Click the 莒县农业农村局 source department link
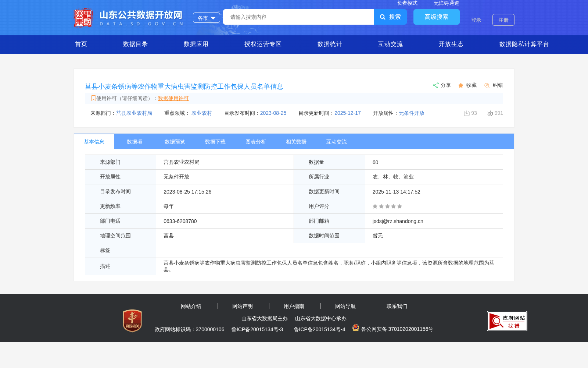 coord(134,113)
